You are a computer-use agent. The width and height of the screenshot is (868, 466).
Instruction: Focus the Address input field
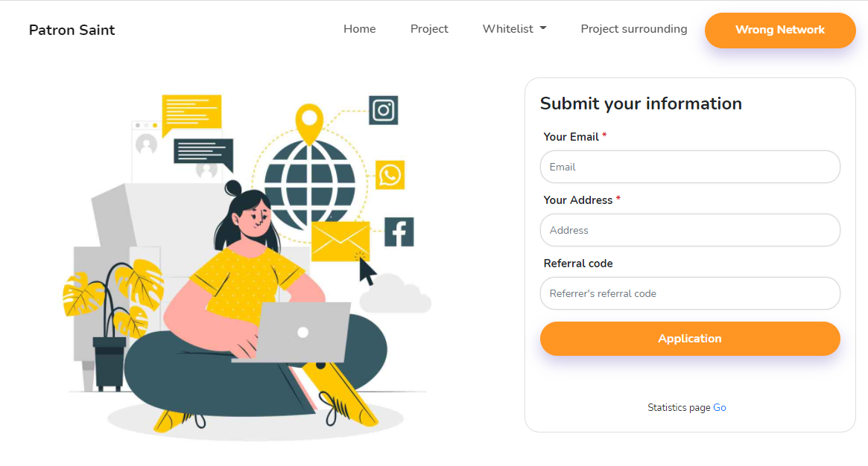click(690, 230)
